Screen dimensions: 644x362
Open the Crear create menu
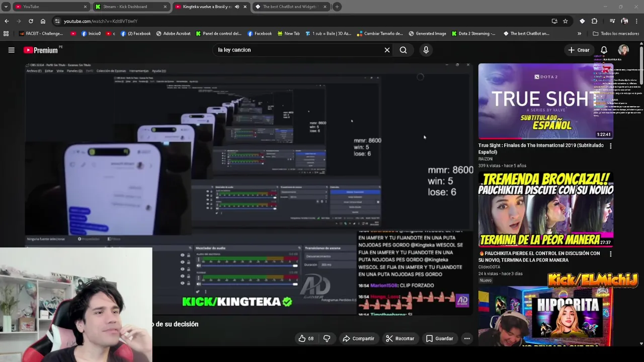tap(579, 50)
